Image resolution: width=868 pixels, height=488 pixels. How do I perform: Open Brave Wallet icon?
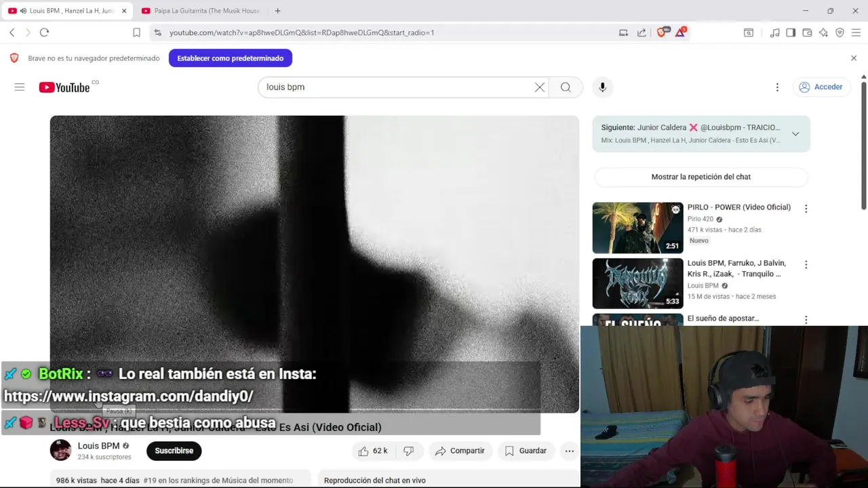pyautogui.click(x=807, y=33)
